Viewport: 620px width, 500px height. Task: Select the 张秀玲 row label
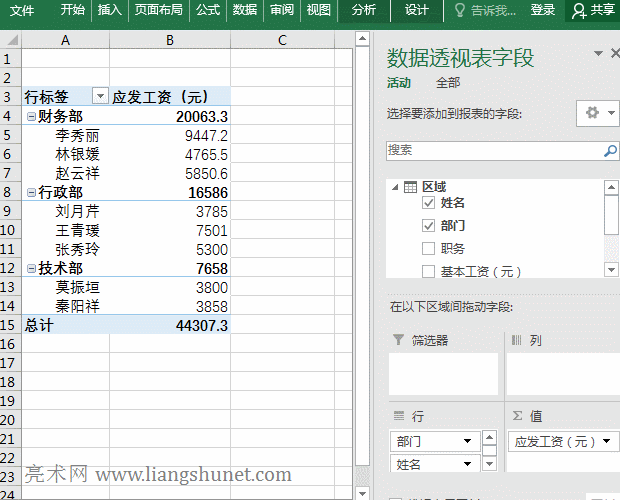pos(78,249)
